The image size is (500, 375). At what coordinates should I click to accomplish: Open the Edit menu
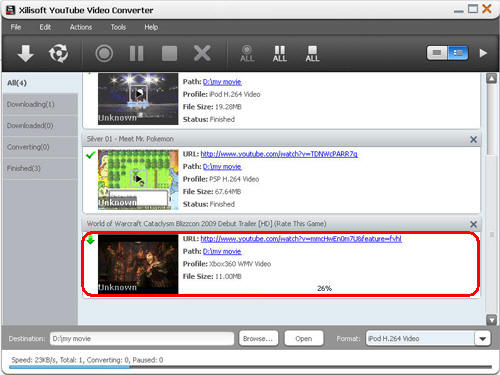coord(45,27)
